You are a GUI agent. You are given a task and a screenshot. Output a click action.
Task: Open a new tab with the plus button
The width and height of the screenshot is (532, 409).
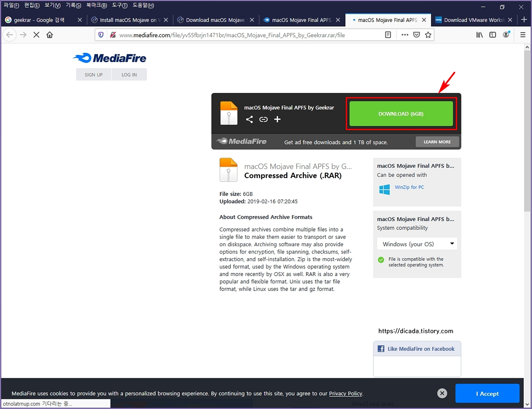click(x=524, y=20)
